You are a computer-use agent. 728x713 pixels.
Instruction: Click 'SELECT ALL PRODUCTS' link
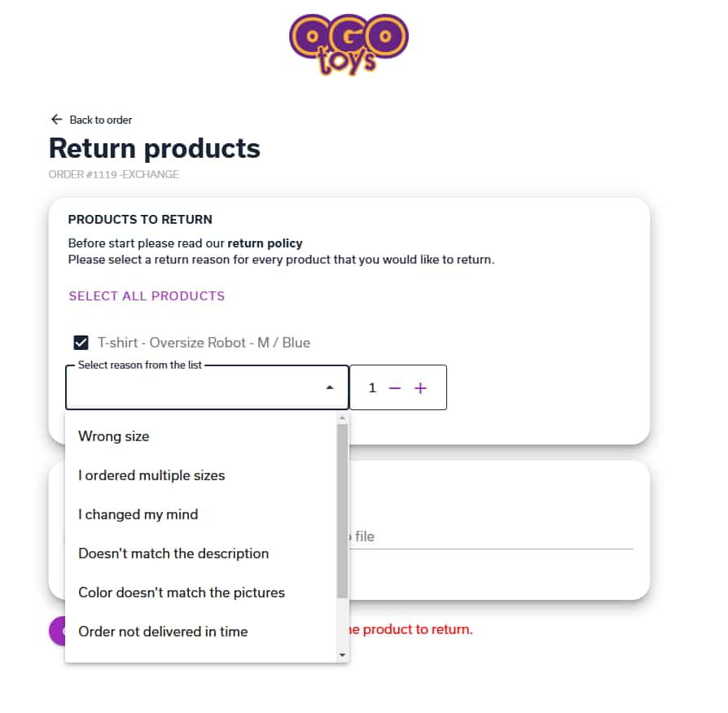pos(147,296)
